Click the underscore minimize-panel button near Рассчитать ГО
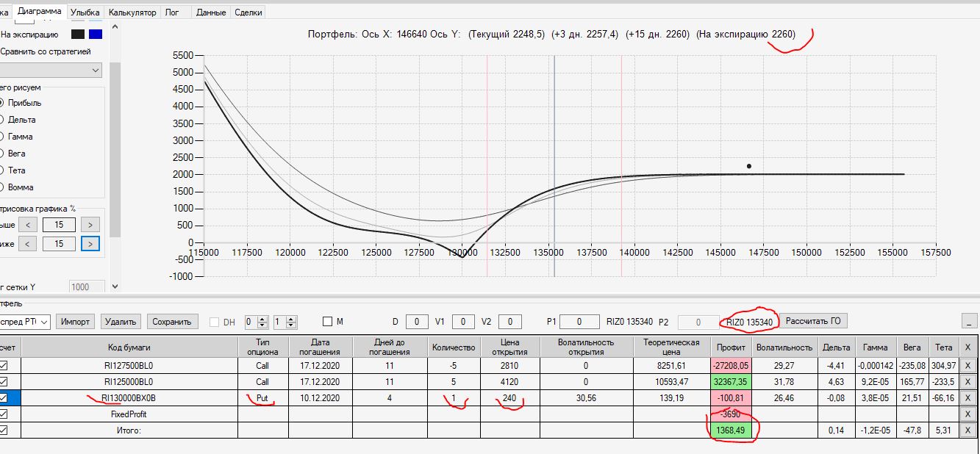 [x=970, y=320]
